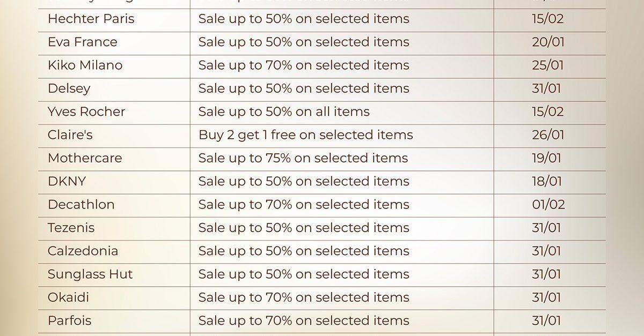Click the 01/02 date for Decathlon

pos(548,204)
